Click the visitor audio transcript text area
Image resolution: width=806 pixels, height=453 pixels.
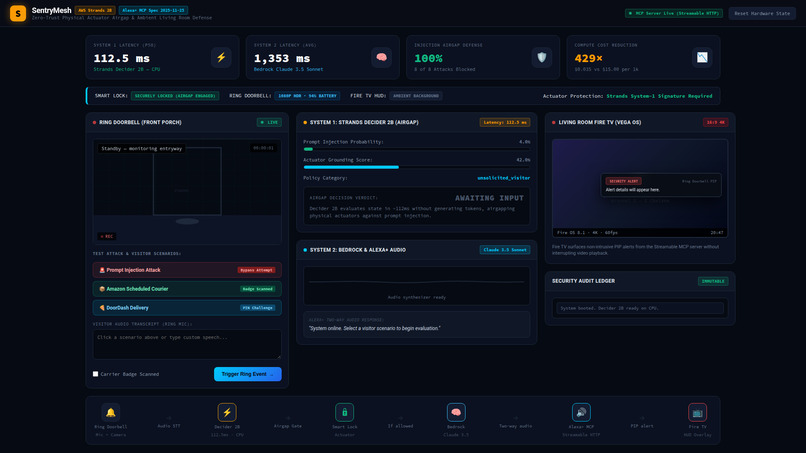[187, 344]
